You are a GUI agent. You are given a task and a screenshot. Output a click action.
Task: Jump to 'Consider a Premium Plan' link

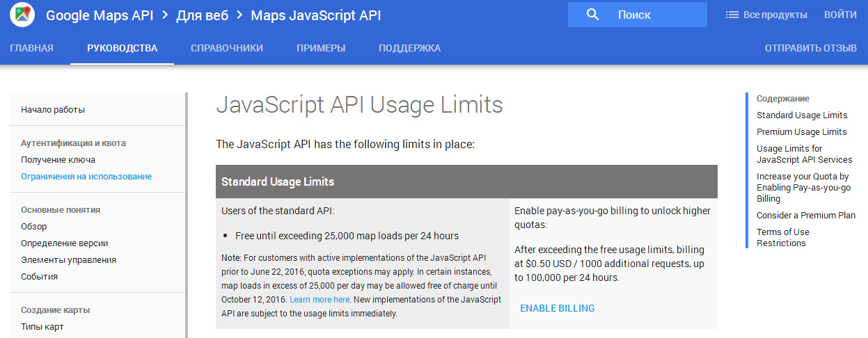pos(806,215)
